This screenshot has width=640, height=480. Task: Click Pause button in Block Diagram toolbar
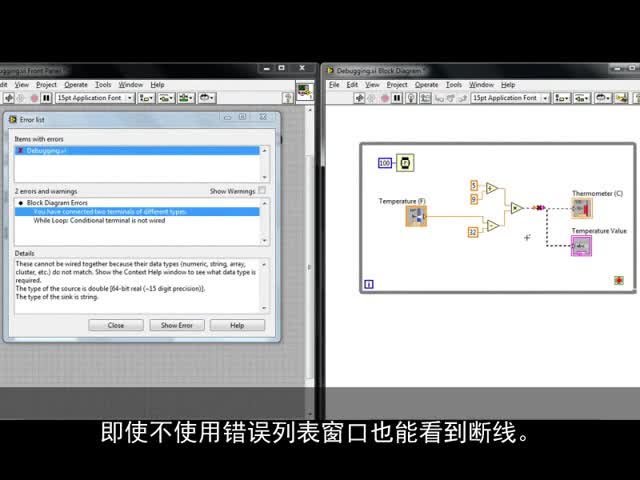click(x=397, y=98)
